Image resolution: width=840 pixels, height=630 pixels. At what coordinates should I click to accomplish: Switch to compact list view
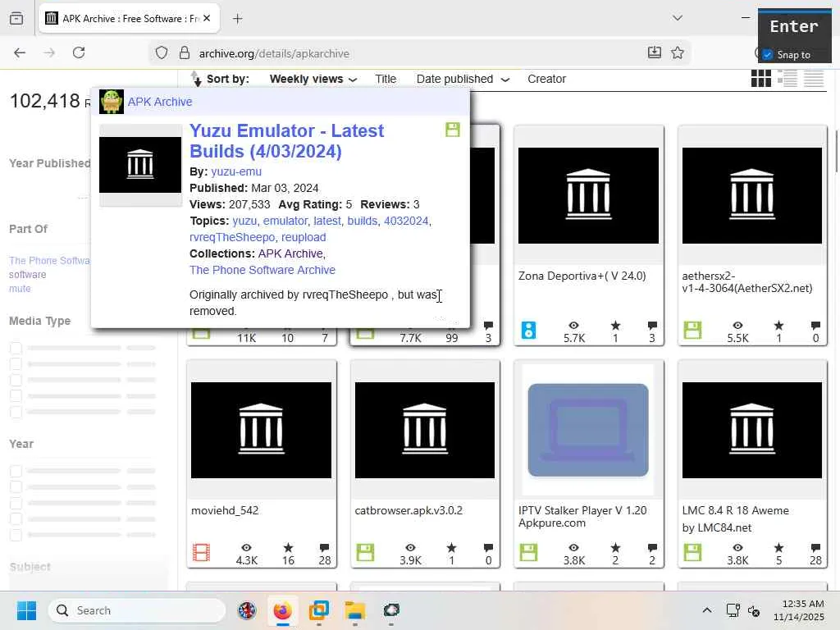pyautogui.click(x=813, y=79)
